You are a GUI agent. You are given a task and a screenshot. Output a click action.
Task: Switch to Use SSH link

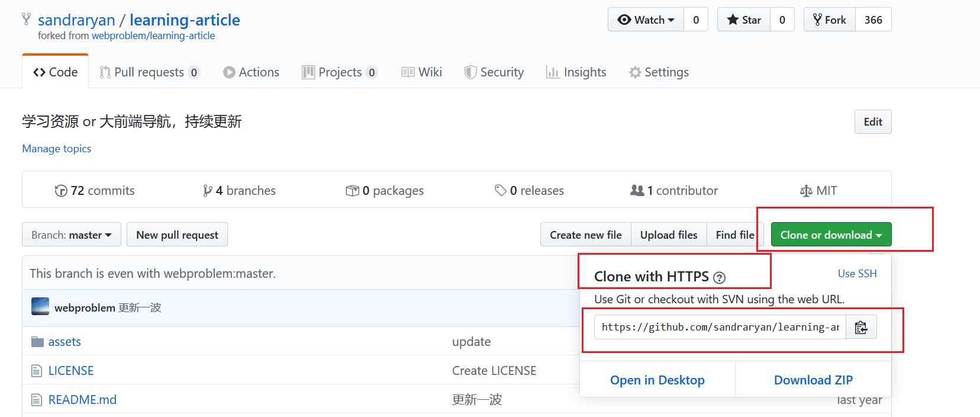(857, 274)
